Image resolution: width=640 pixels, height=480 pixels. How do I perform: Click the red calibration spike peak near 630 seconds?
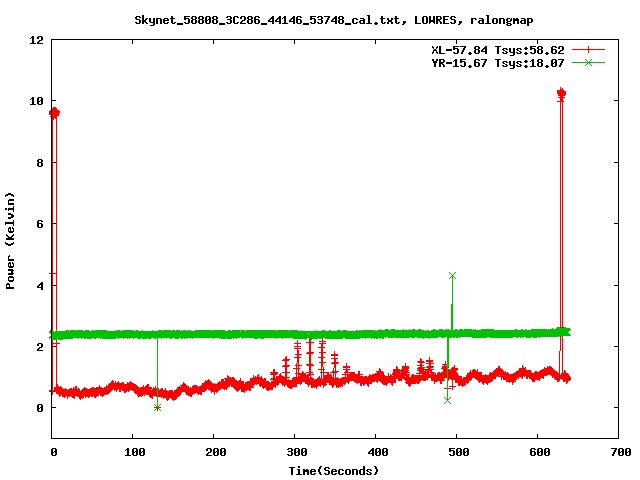tap(561, 93)
